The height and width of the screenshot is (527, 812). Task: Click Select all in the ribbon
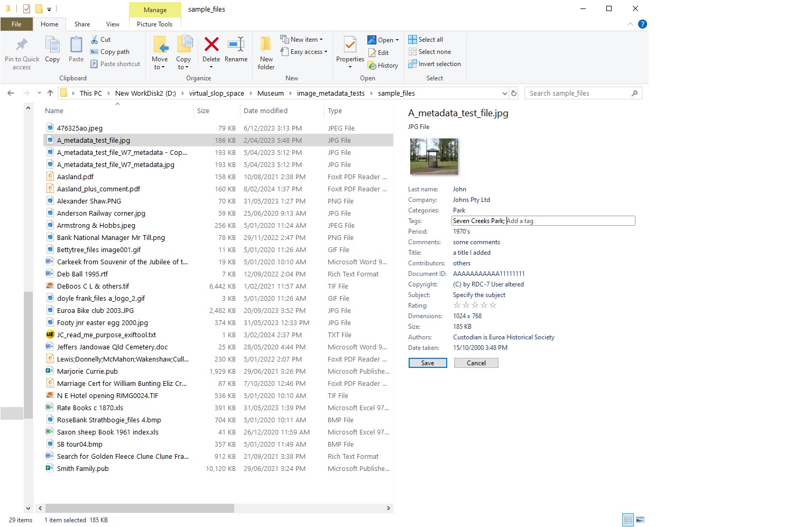pyautogui.click(x=426, y=39)
